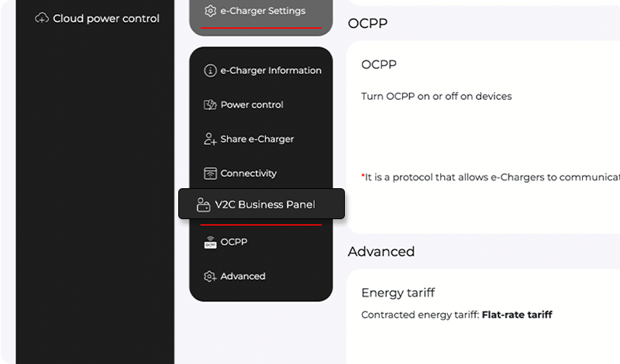Click the Share e-Charger person icon

pyautogui.click(x=210, y=139)
